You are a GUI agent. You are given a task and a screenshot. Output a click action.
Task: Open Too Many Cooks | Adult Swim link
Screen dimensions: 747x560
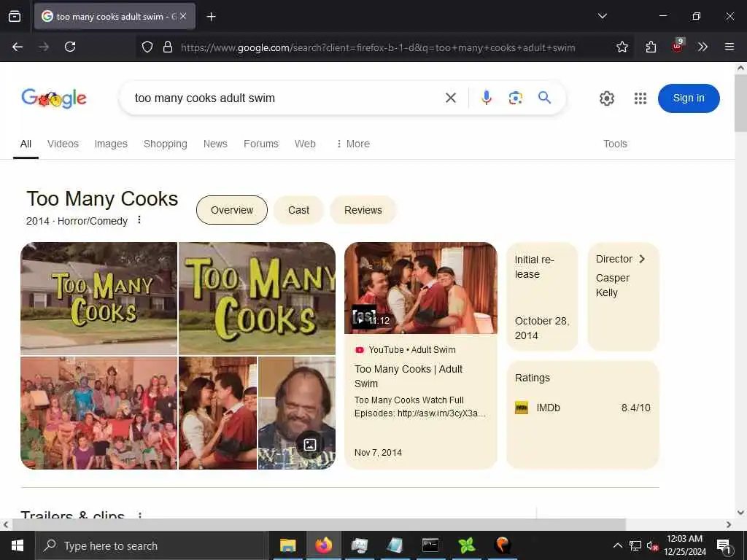pyautogui.click(x=409, y=376)
